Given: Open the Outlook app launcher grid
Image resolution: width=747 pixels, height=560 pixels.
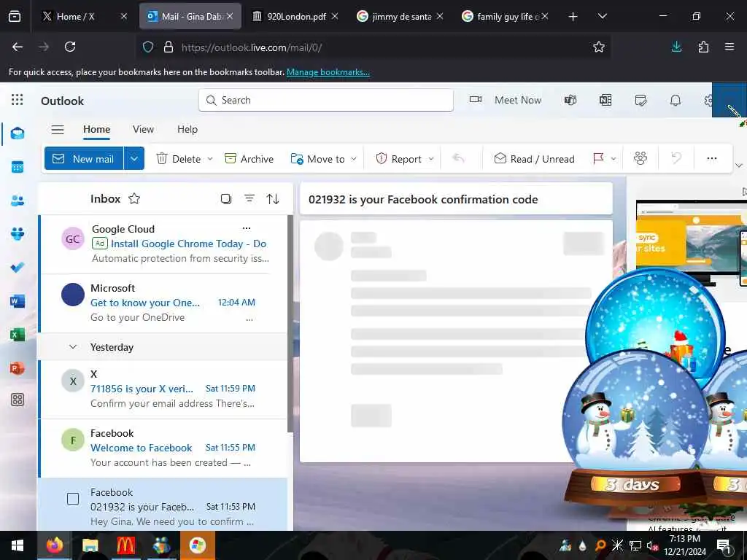Looking at the screenshot, I should [x=18, y=99].
